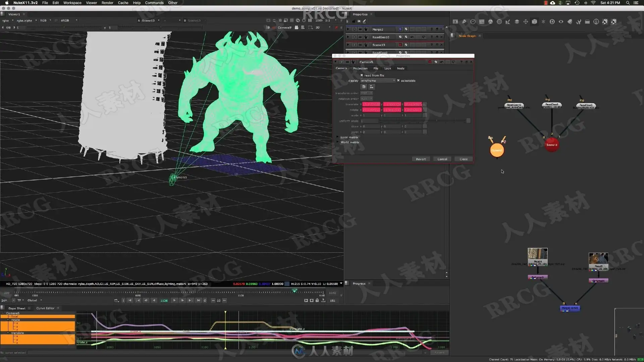Switch to the Look tab

point(387,68)
